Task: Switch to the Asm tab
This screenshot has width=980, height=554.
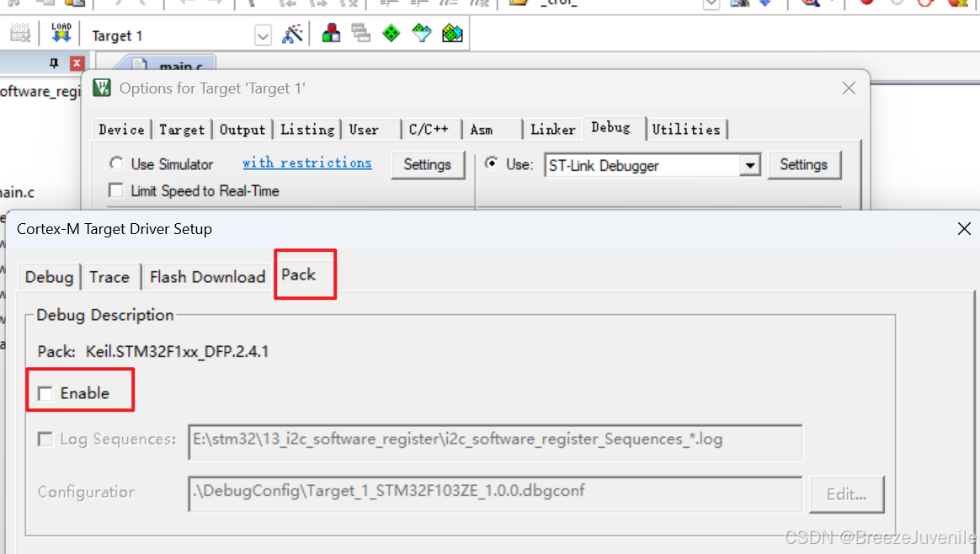Action: tap(492, 130)
